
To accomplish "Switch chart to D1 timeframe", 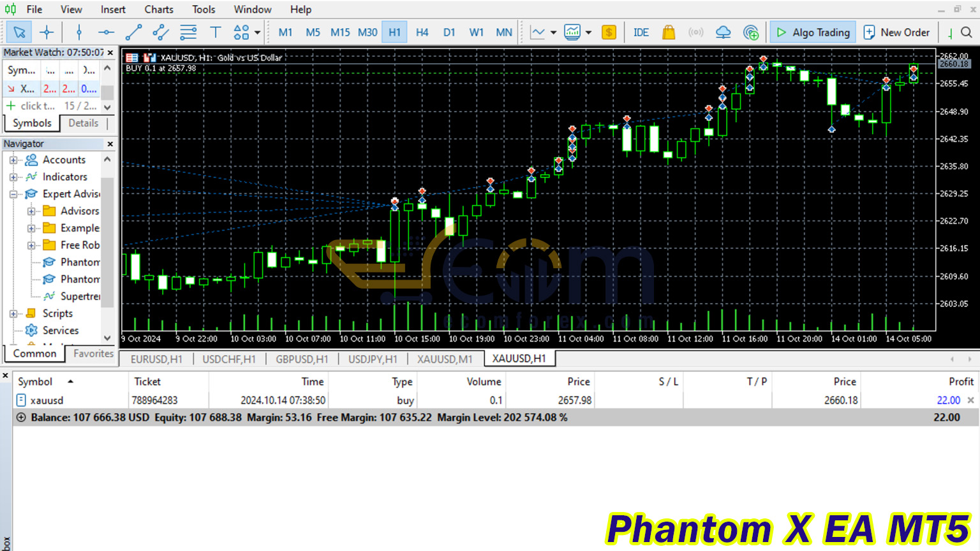I will click(x=449, y=32).
